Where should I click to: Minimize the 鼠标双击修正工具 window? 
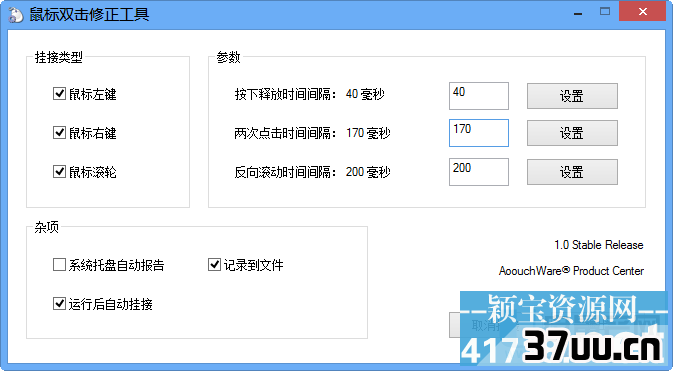pos(578,12)
